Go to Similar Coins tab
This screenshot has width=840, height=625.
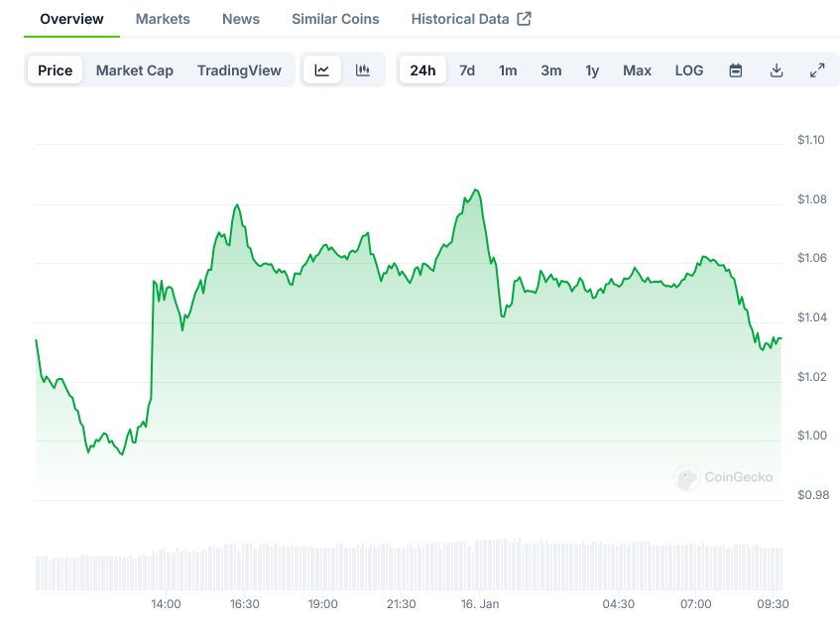[x=335, y=19]
